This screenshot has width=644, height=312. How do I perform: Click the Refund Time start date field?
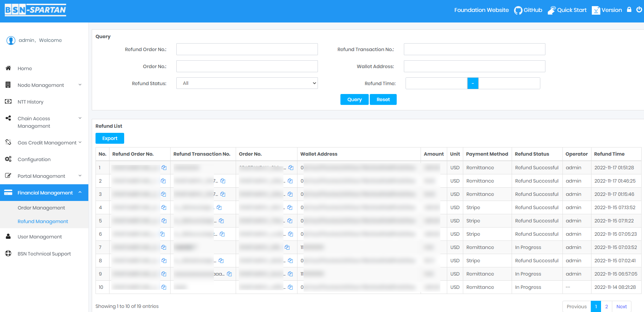[x=436, y=83]
